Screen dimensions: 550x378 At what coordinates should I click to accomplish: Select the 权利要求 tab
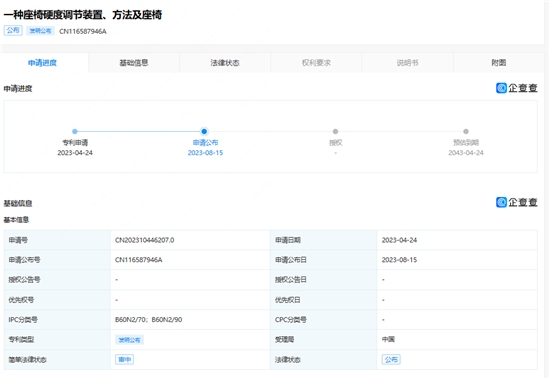tap(316, 63)
